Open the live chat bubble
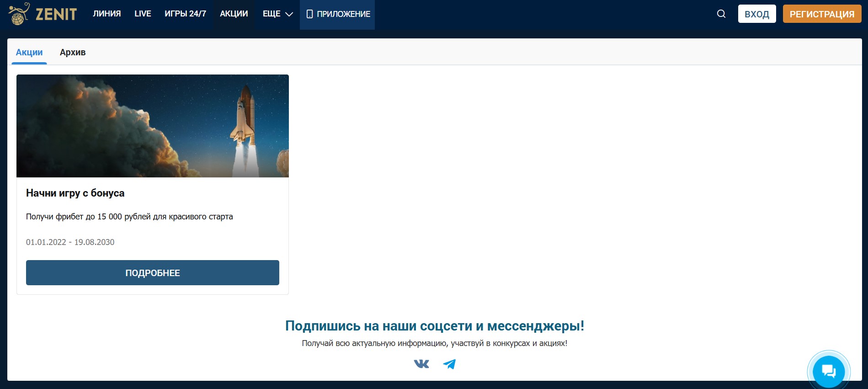868x389 pixels. 829,371
